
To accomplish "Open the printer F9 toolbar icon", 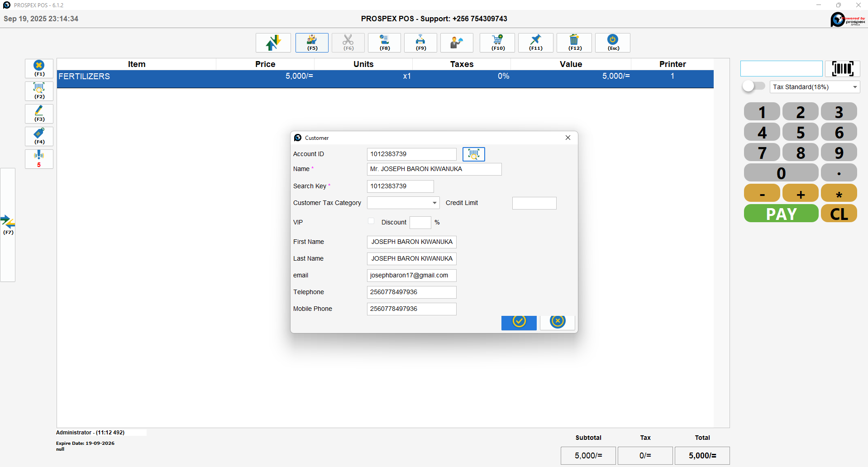I will 420,43.
